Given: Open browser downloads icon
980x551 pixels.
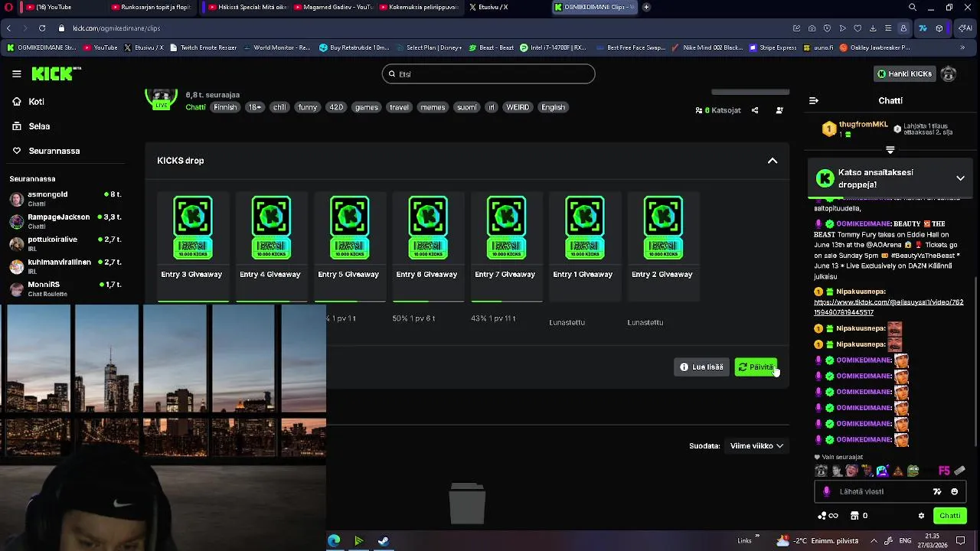Looking at the screenshot, I should click(x=873, y=28).
